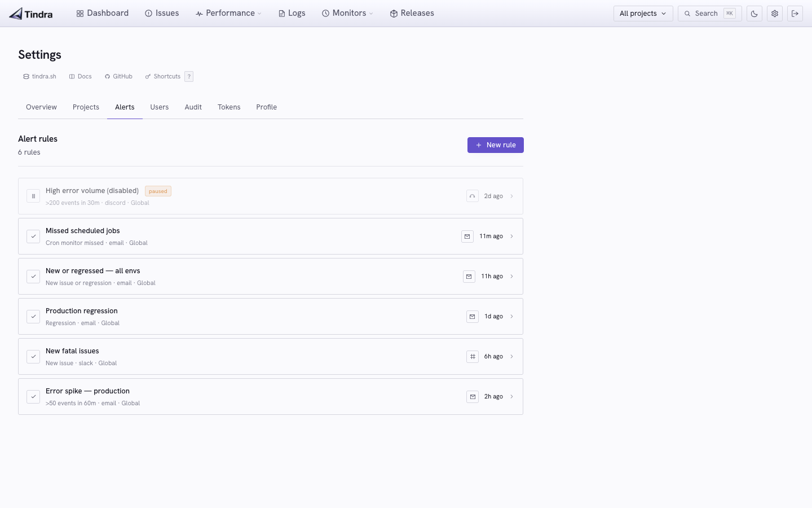
Task: Open New or regressed — all envs title
Action: (93, 271)
